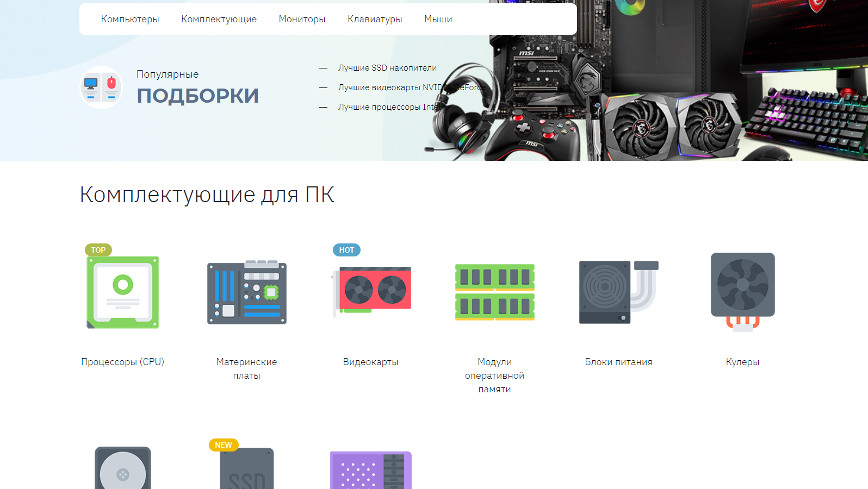
Task: Open the power supply unit icon
Action: [x=618, y=292]
